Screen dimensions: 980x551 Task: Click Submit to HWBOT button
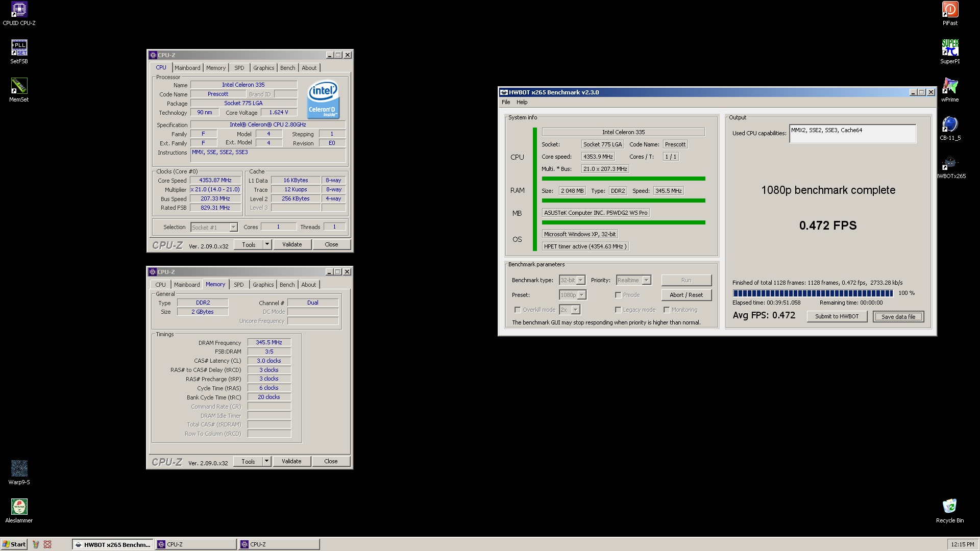click(x=837, y=316)
